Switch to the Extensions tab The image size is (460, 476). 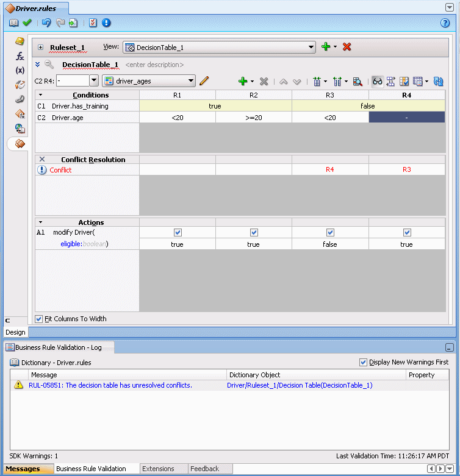coord(158,469)
